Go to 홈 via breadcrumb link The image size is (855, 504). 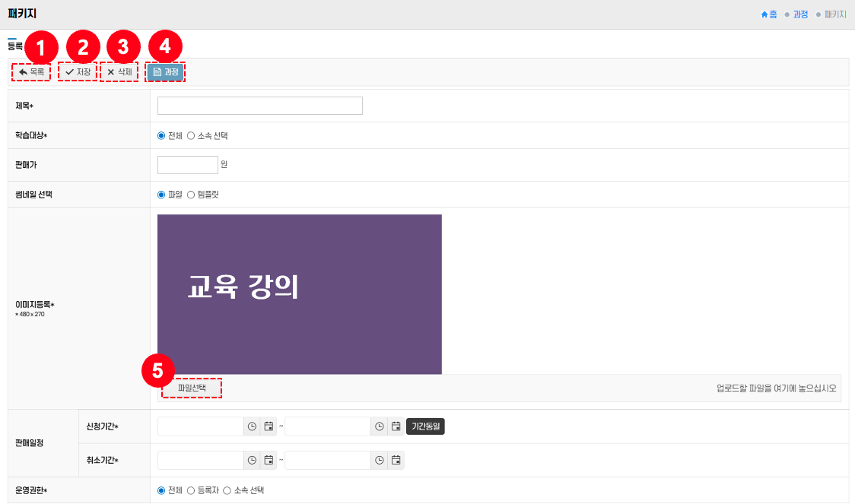click(769, 14)
